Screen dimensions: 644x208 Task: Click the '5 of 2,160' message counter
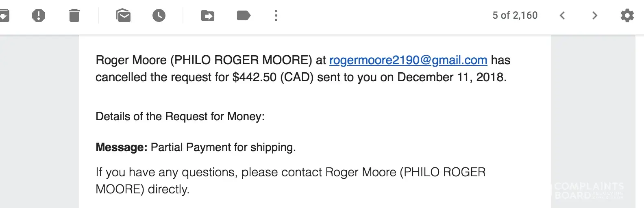coord(515,15)
